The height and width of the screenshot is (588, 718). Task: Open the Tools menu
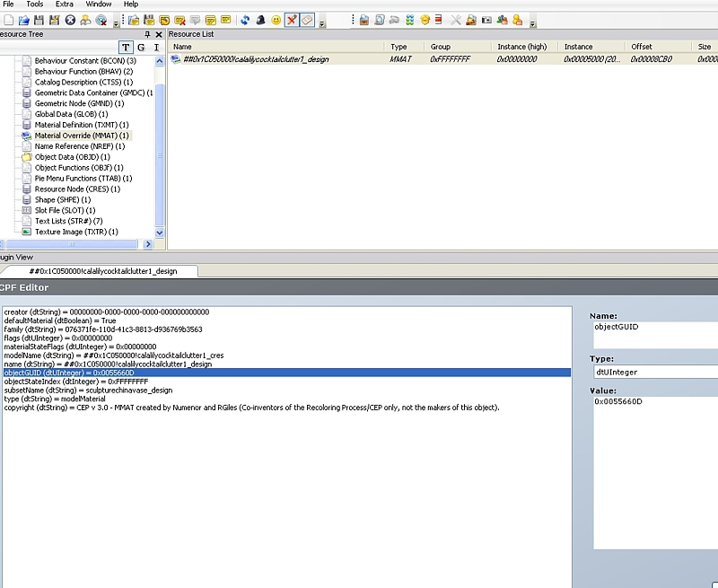[x=34, y=4]
